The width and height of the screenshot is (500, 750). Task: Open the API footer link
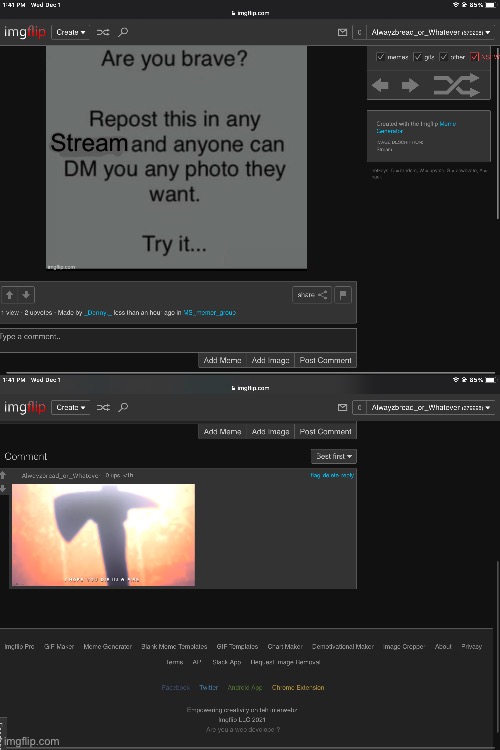pos(197,662)
